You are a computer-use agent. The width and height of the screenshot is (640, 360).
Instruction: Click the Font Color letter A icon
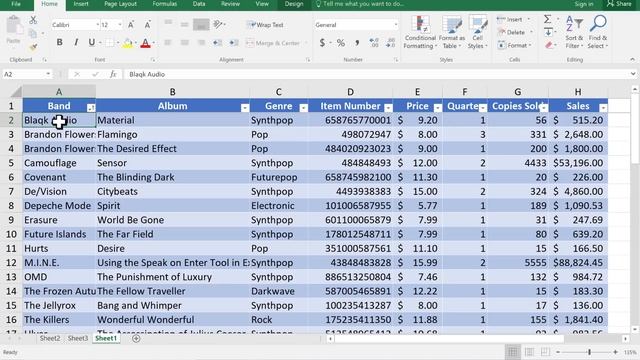pos(145,43)
